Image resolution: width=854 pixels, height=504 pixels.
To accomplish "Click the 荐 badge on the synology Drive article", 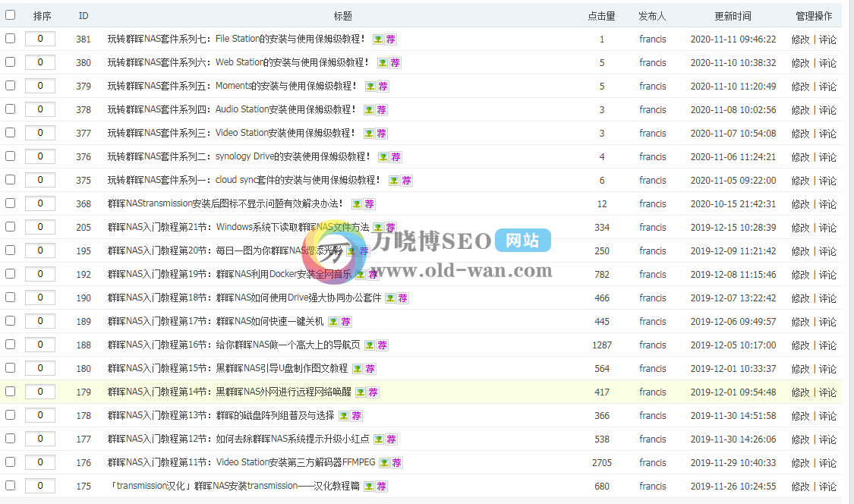I will click(394, 156).
